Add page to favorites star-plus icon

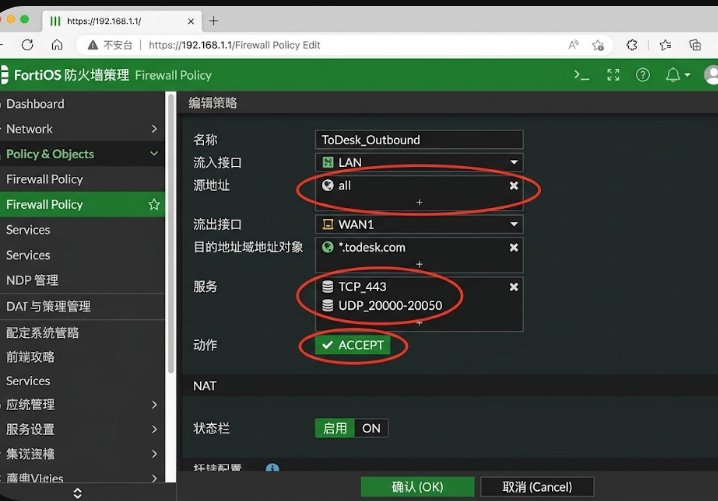[x=598, y=45]
